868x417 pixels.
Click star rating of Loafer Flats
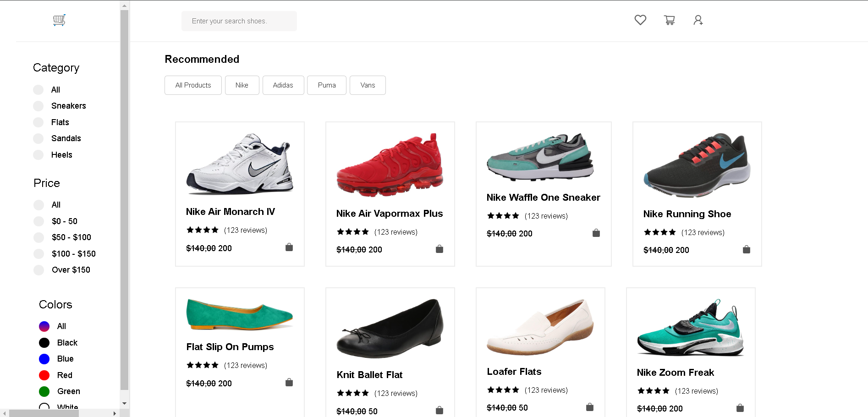coord(503,390)
